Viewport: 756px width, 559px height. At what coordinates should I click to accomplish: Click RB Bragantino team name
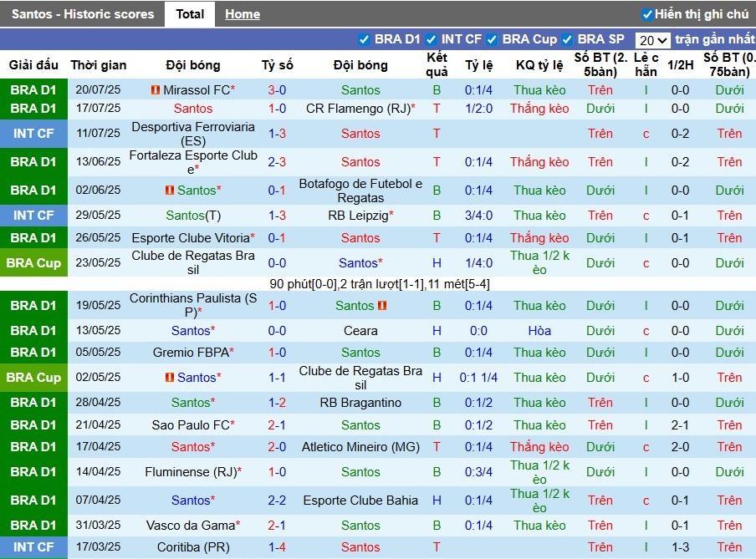point(360,403)
